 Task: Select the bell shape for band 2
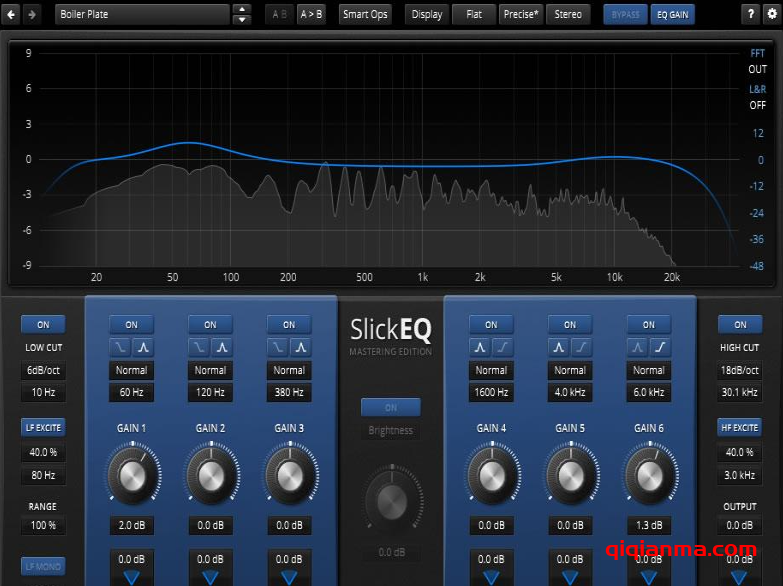220,347
